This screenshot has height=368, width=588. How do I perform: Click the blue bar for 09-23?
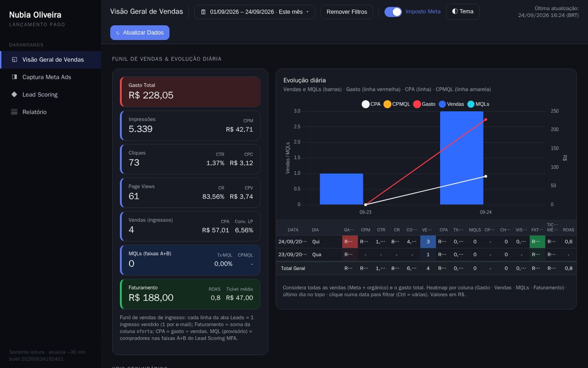pyautogui.click(x=341, y=189)
